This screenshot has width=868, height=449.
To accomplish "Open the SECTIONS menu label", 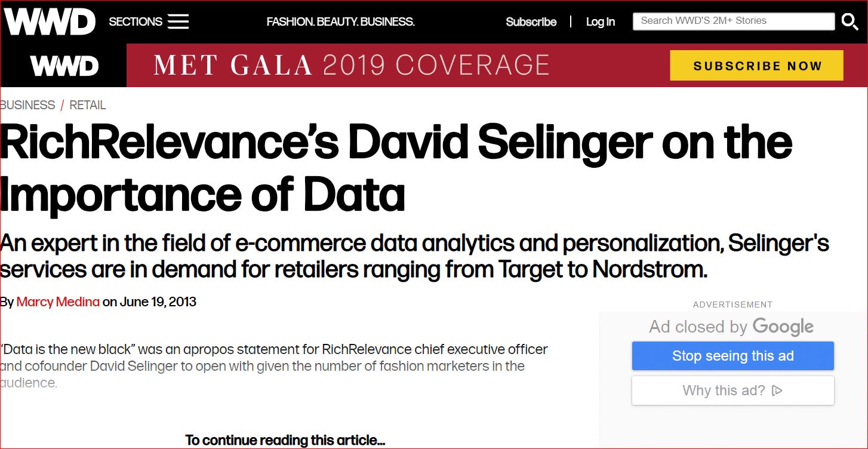I will click(136, 22).
